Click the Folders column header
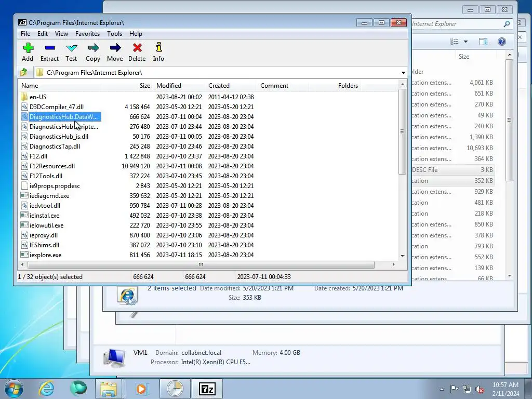The image size is (532, 399). (335, 86)
